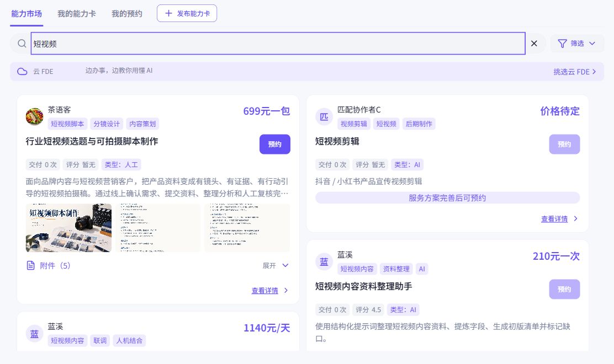Select the 短视频脚本 tag
The image size is (614, 364).
[x=67, y=124]
